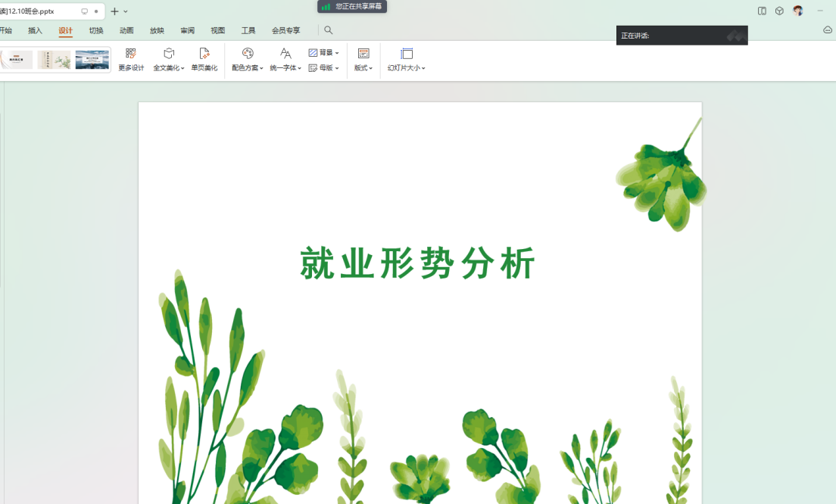The image size is (836, 504).
Task: Click the ribbon search magnifier icon
Action: [x=329, y=30]
